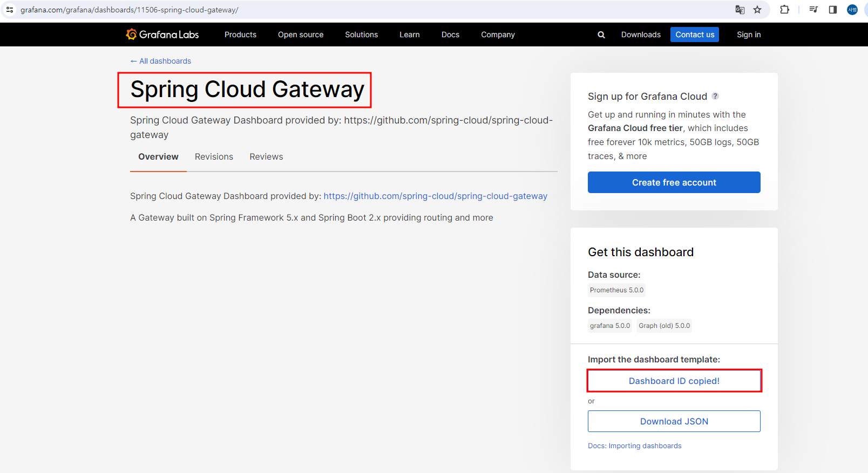The image size is (868, 473).
Task: Bookmark this page with the star icon
Action: pos(757,10)
